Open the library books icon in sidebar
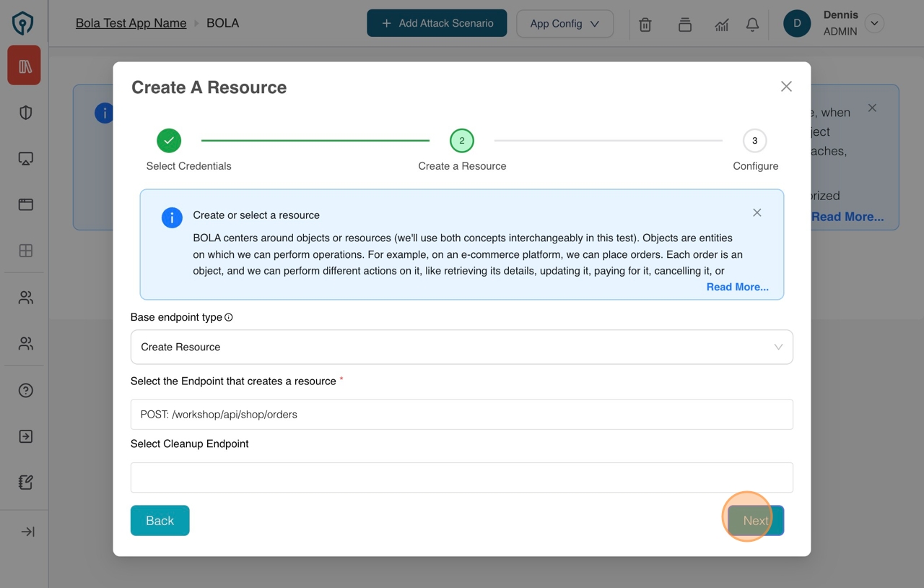This screenshot has height=588, width=924. coord(25,66)
